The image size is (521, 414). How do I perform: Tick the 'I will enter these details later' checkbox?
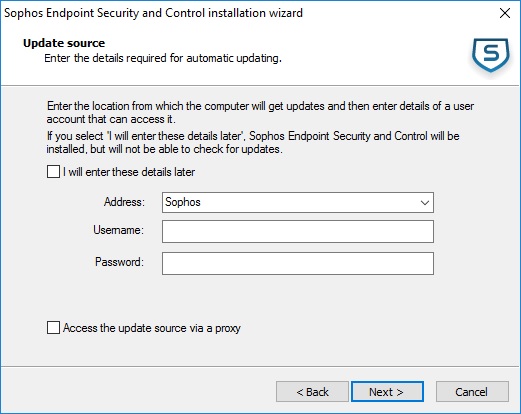pos(53,172)
